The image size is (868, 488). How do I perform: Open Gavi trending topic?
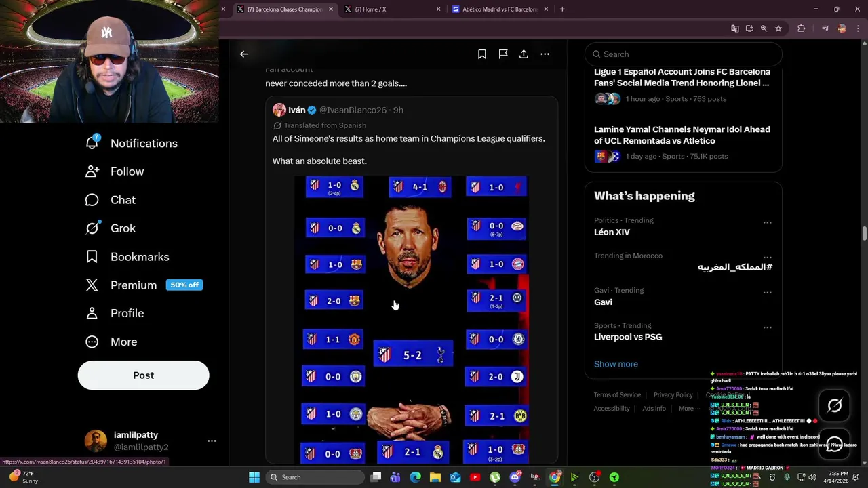click(603, 302)
